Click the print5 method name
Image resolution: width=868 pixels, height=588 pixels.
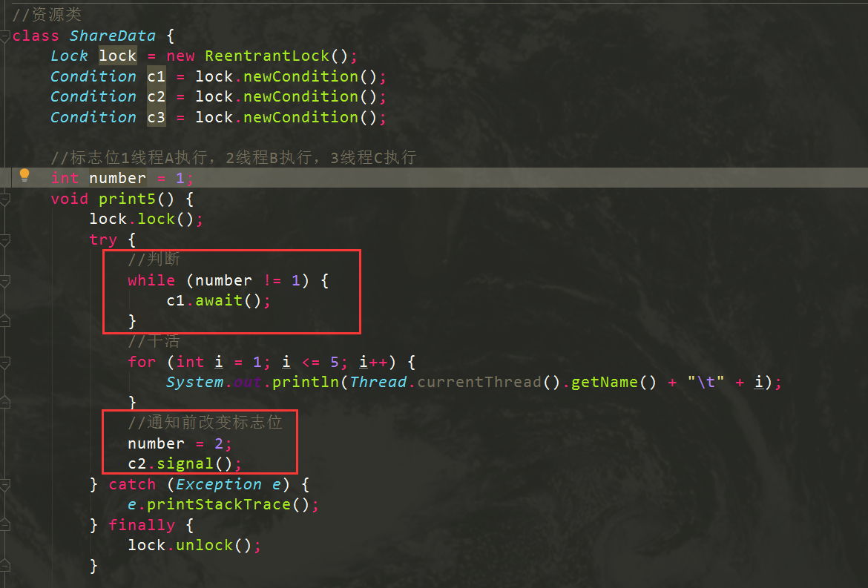tap(128, 199)
